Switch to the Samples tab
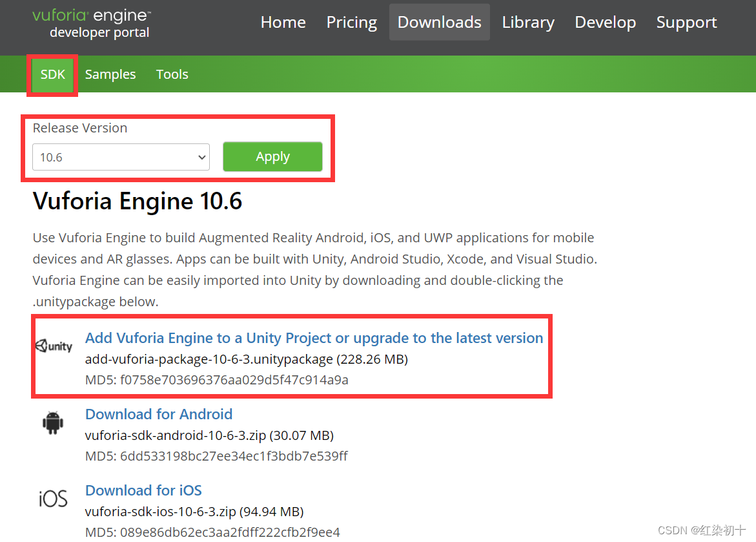 pyautogui.click(x=110, y=74)
